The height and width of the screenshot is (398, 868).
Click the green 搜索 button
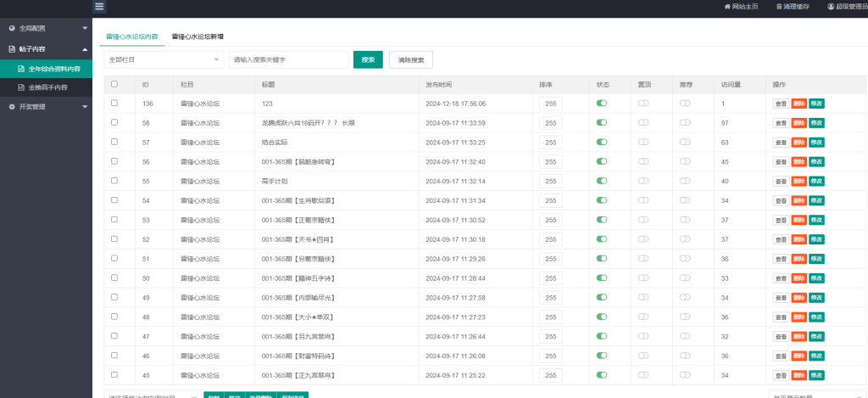pos(368,60)
